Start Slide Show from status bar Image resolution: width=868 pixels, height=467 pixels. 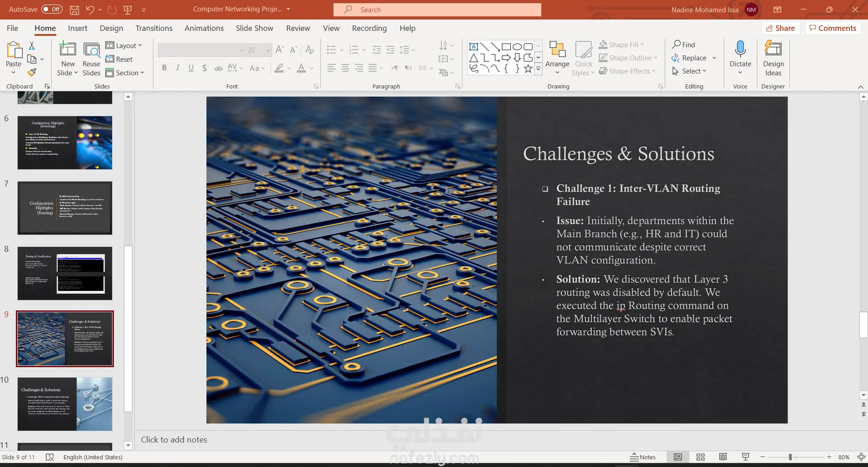pyautogui.click(x=745, y=457)
